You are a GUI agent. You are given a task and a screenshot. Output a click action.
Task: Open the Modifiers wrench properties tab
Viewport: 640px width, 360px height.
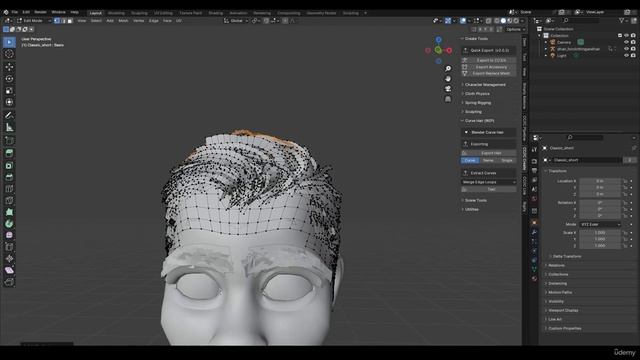point(534,232)
